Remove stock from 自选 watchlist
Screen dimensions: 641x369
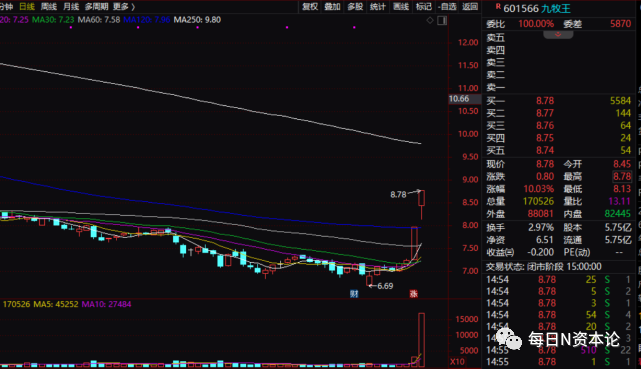[447, 7]
